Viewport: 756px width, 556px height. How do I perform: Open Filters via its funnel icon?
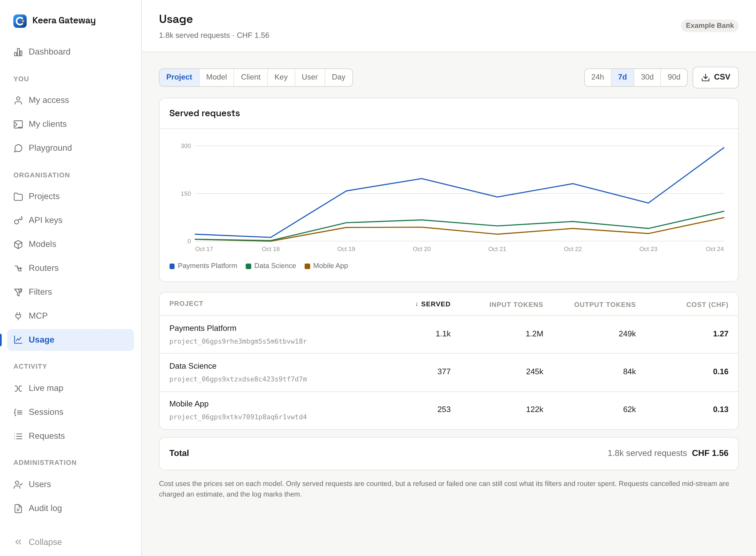tap(18, 292)
